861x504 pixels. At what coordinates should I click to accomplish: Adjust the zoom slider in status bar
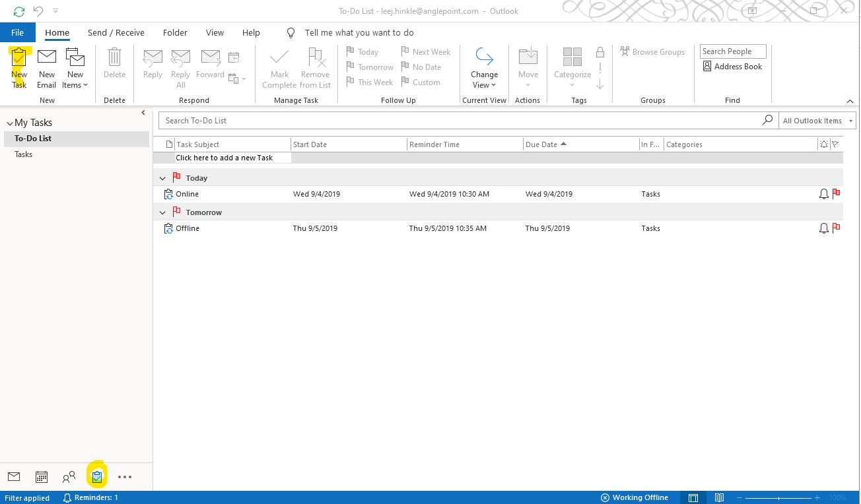(779, 498)
